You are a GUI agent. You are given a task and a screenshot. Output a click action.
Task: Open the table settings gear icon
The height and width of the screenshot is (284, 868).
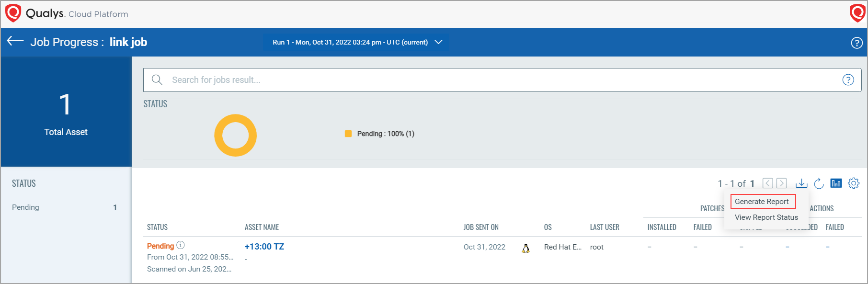click(x=854, y=183)
